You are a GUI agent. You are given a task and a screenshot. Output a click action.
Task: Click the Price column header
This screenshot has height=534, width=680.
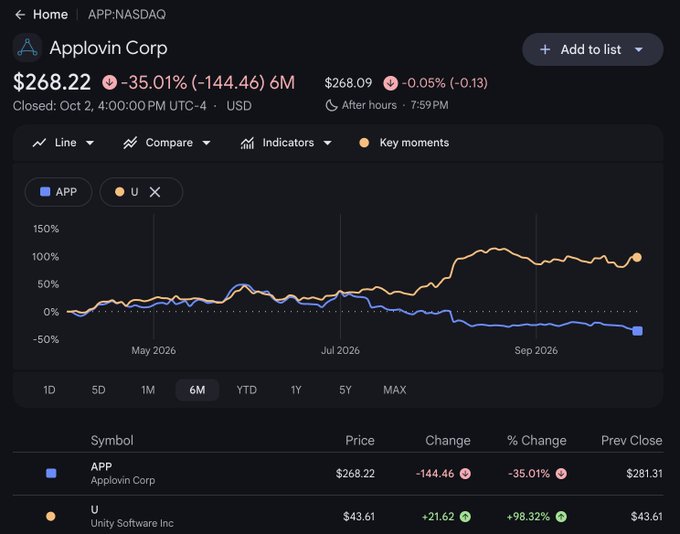click(x=360, y=440)
